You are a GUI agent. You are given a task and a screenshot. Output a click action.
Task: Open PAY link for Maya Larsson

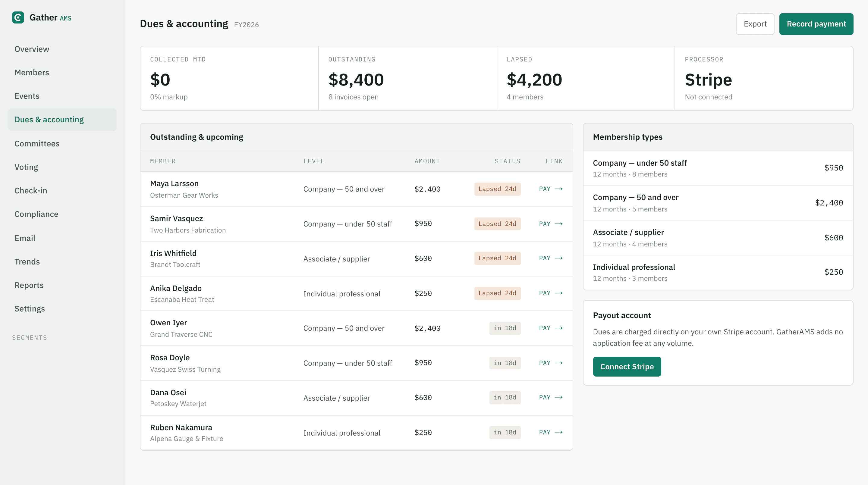pos(551,189)
